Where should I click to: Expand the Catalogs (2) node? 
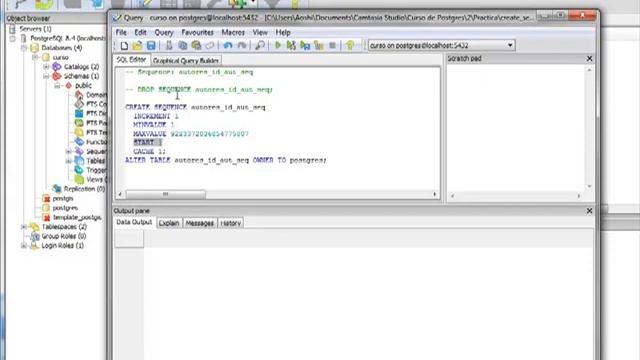coord(46,67)
